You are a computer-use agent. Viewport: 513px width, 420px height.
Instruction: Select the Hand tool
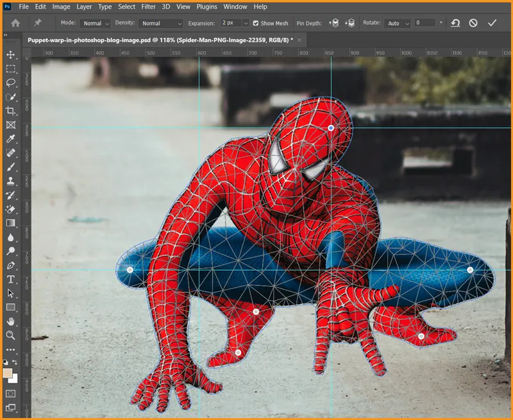(x=11, y=321)
